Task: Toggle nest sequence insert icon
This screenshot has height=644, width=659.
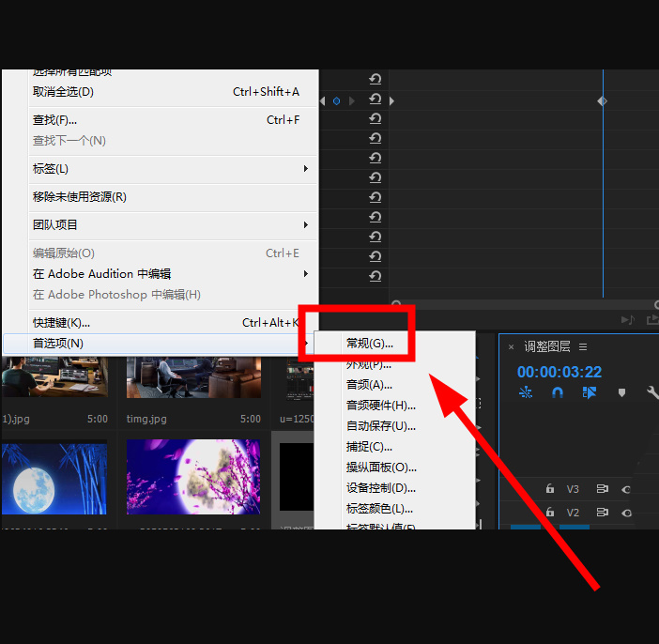Action: [x=526, y=392]
